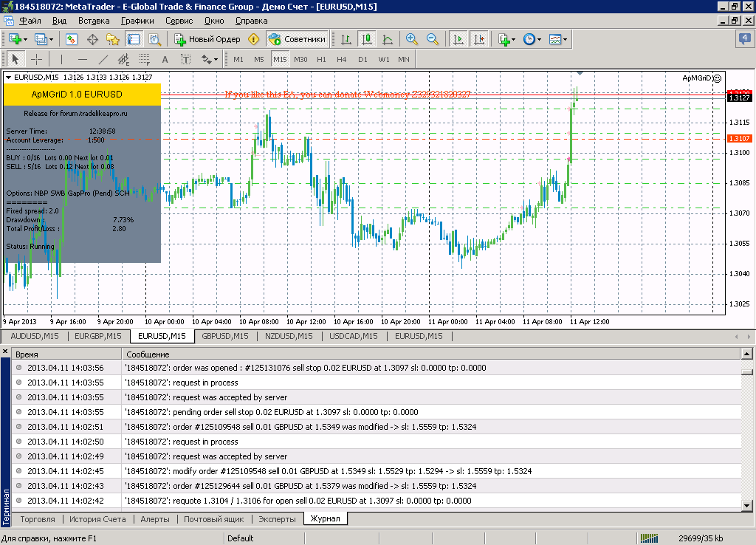Zoom in the chart
The width and height of the screenshot is (756, 545).
coord(412,39)
